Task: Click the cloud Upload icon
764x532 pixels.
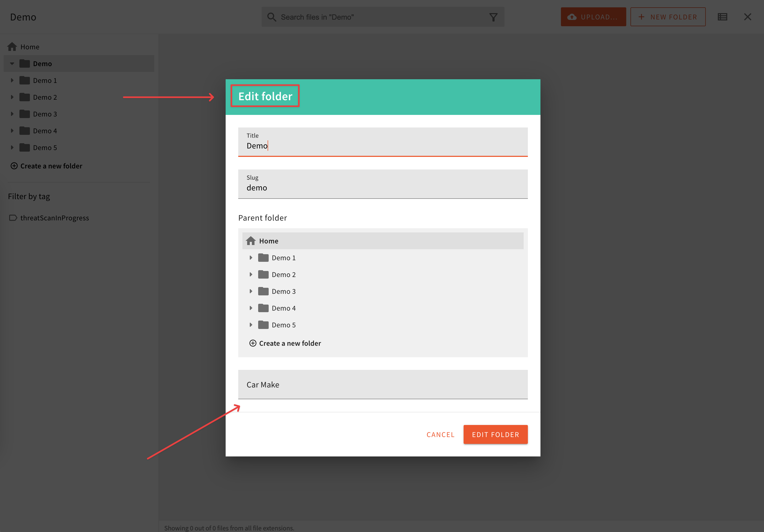Action: point(572,17)
